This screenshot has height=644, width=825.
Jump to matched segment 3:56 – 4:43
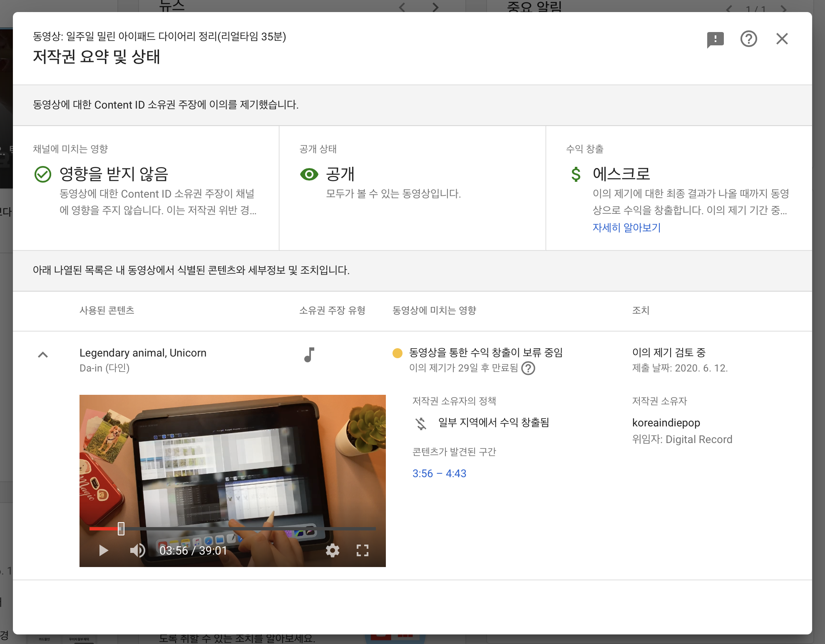[x=439, y=473]
